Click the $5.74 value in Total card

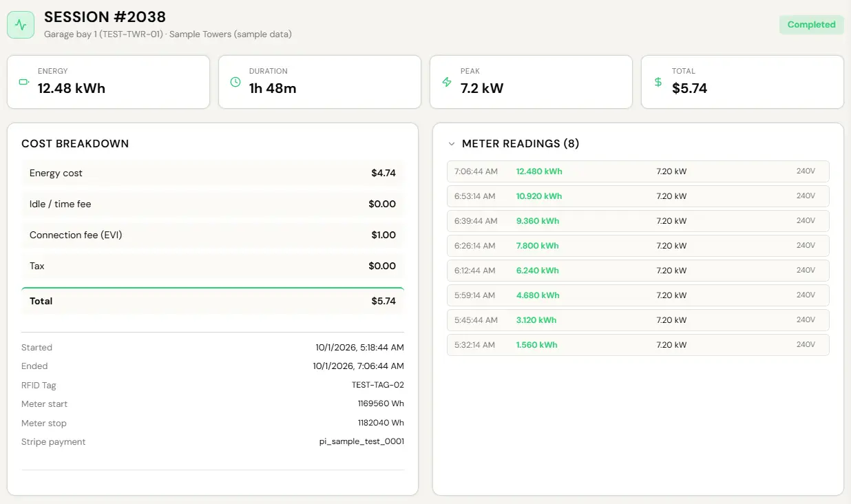click(x=689, y=88)
